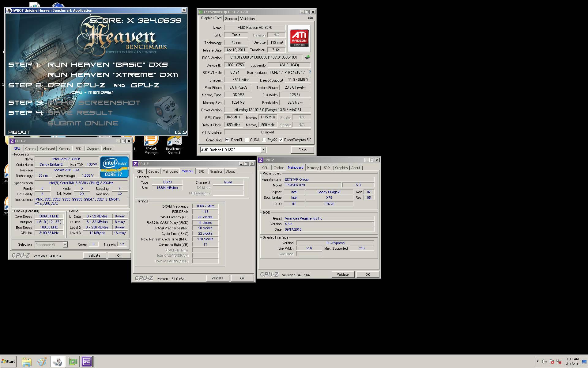Open About tab in CPU-Z CPU window

(107, 149)
